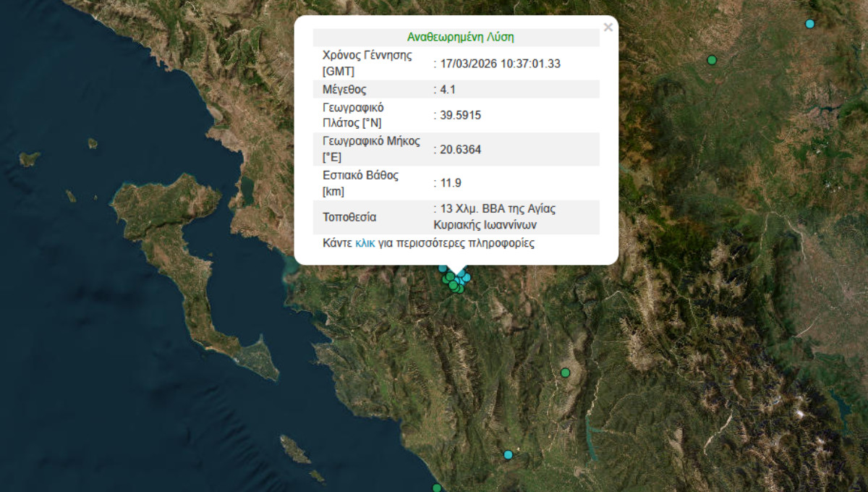Click the 'Εστιακό Βάθος [km]' label
The width and height of the screenshot is (868, 492).
tap(360, 183)
